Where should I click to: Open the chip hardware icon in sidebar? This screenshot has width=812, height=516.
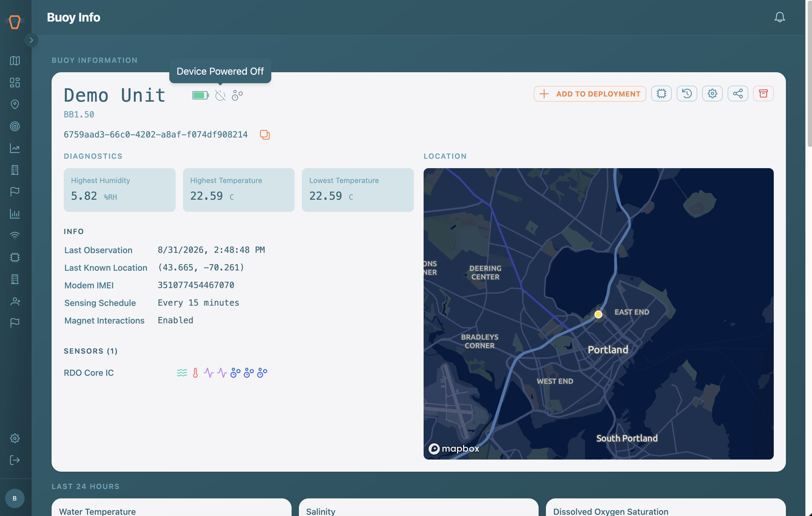(15, 257)
